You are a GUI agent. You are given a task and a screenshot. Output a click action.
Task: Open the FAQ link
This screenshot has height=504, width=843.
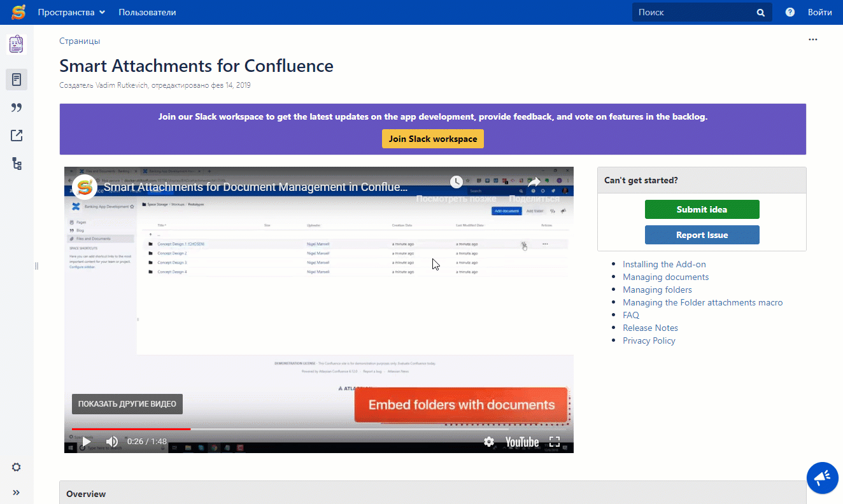pyautogui.click(x=631, y=315)
